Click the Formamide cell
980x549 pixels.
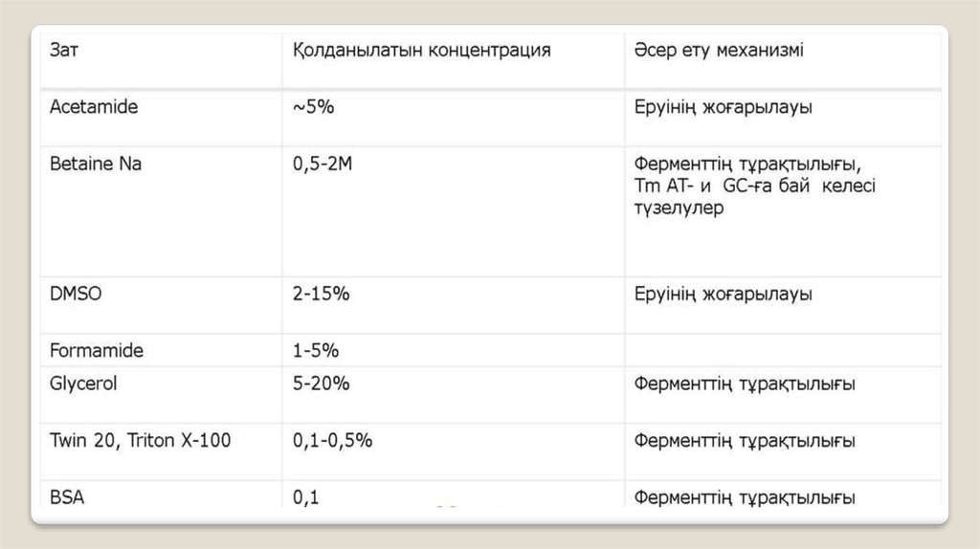click(97, 350)
